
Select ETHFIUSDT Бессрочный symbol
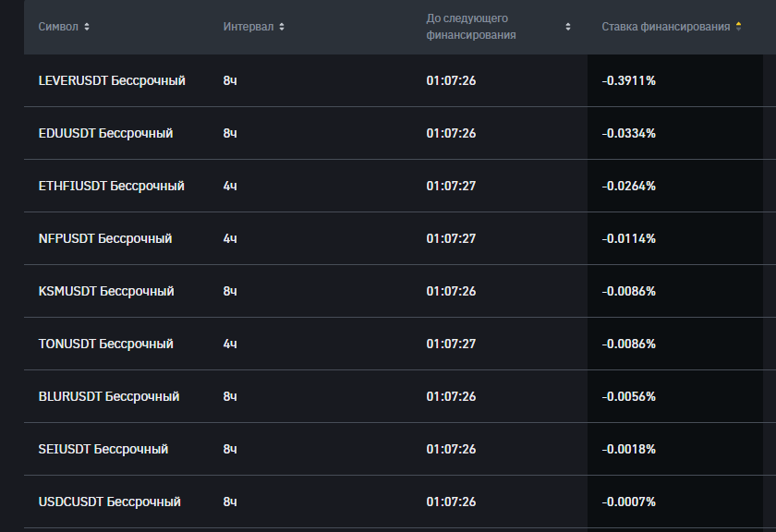pyautogui.click(x=111, y=186)
